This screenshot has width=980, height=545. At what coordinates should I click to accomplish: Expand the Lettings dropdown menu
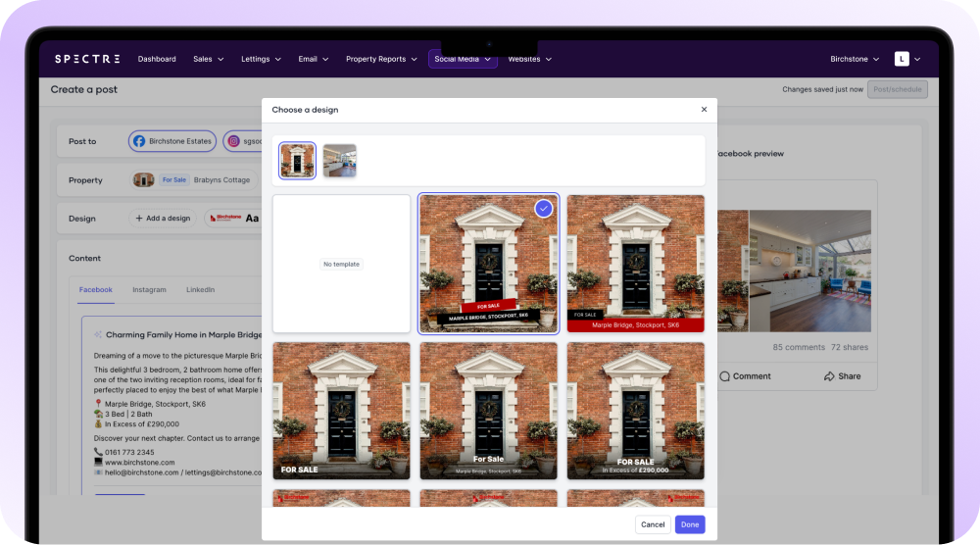coord(262,59)
